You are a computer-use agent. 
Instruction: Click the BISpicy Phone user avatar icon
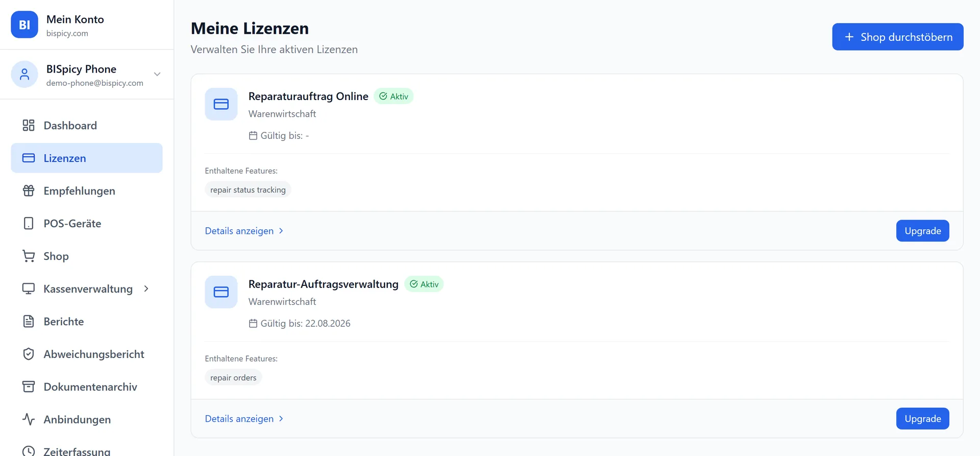24,75
